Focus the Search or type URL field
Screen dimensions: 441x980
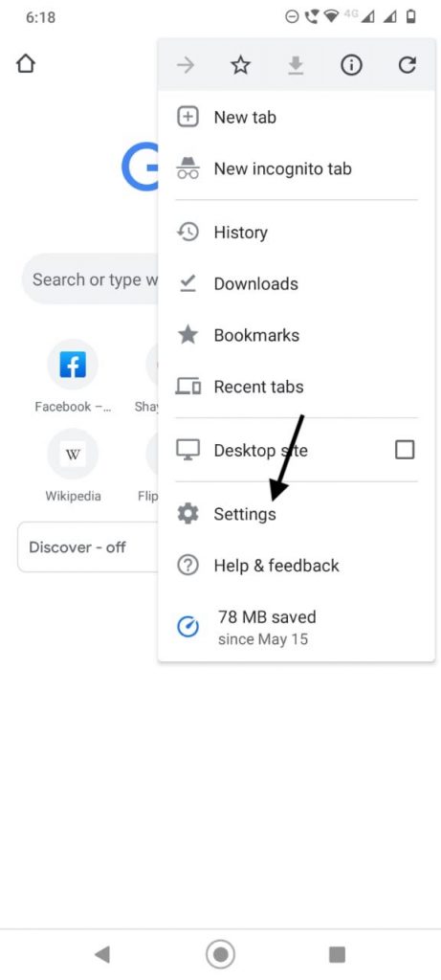coord(91,278)
